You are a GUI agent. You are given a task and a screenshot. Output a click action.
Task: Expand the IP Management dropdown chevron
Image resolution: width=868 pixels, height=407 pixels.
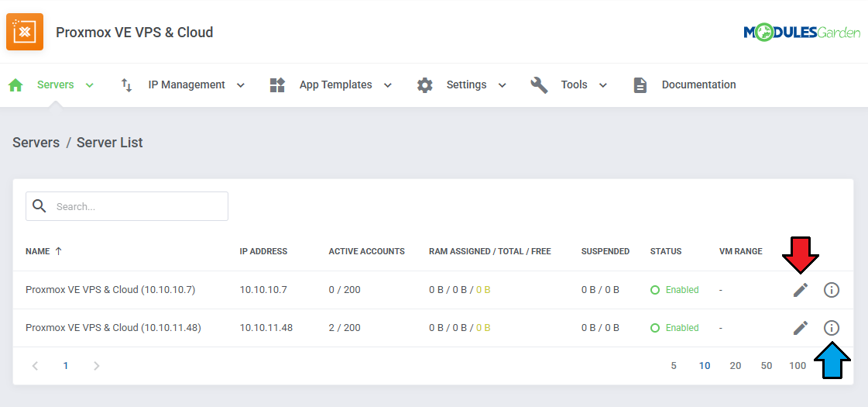(240, 85)
